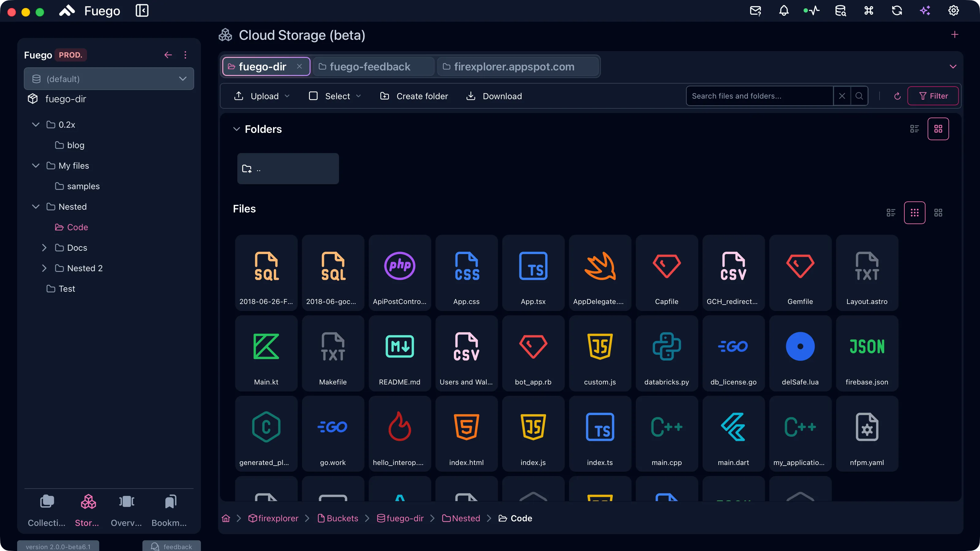This screenshot has height=551, width=980.
Task: Toggle the sidebar collapse icon
Action: coord(142,11)
